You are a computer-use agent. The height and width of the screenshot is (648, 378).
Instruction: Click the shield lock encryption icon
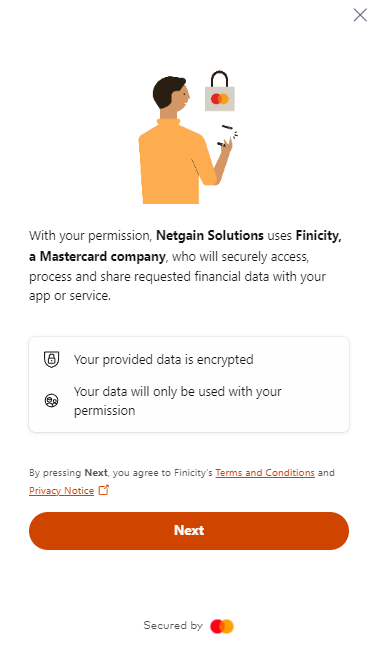pos(52,359)
